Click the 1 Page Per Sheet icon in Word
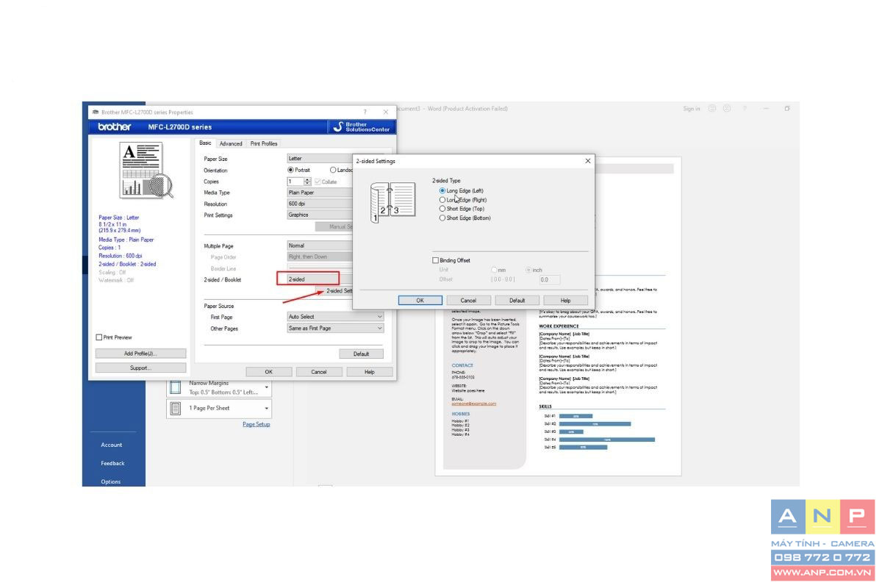This screenshot has height=588, width=882. [x=176, y=408]
